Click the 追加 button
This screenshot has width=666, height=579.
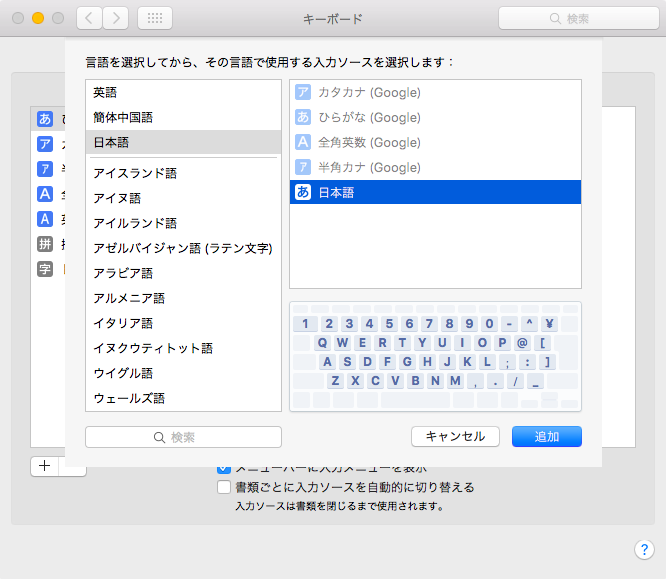(547, 437)
